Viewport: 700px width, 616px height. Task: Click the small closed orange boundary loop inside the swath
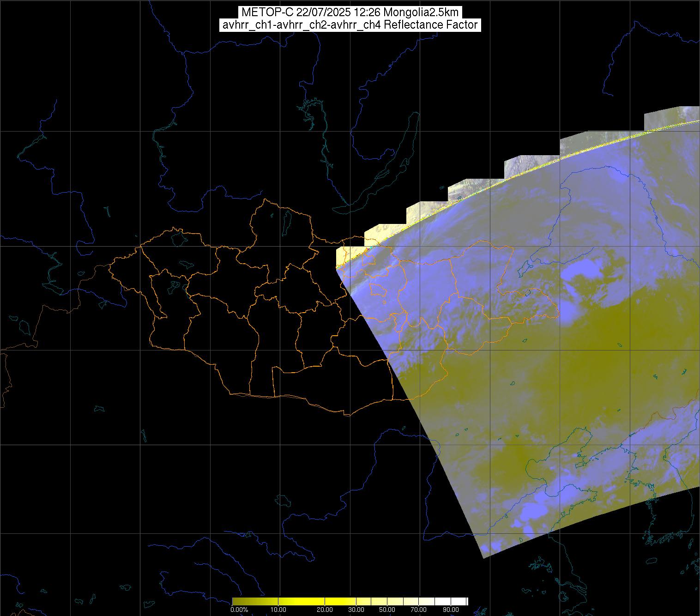pyautogui.click(x=379, y=290)
